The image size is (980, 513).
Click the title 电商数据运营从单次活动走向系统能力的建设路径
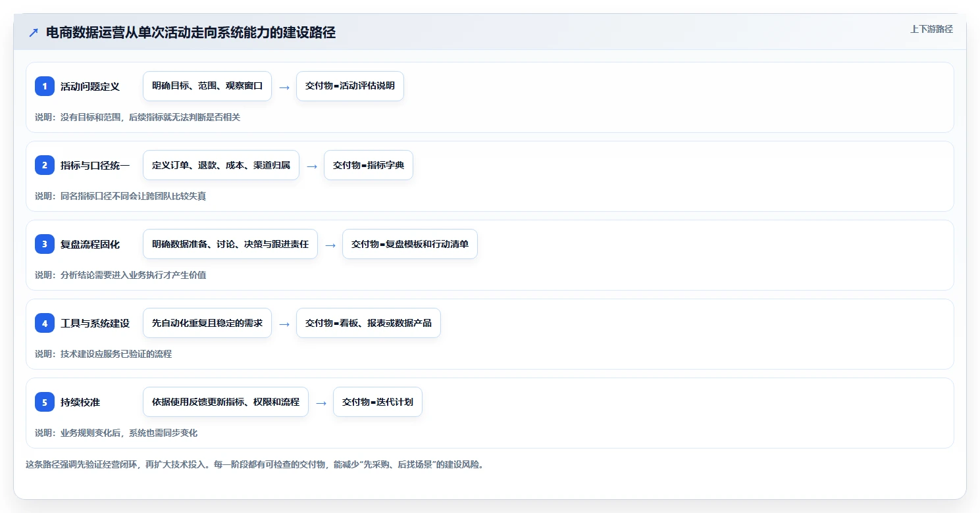click(x=191, y=33)
